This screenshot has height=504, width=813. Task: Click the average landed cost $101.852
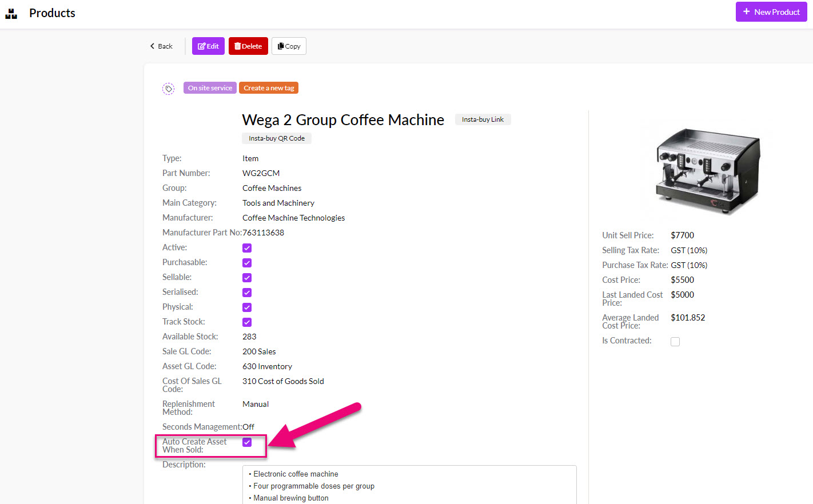[x=688, y=318]
